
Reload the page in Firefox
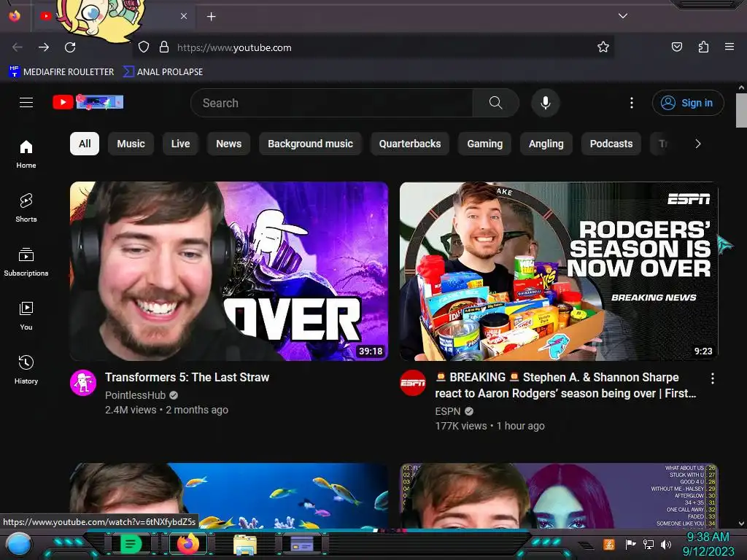point(71,47)
